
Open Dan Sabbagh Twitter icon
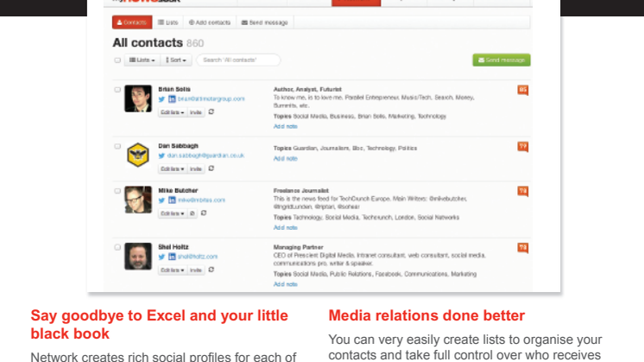[x=161, y=156]
